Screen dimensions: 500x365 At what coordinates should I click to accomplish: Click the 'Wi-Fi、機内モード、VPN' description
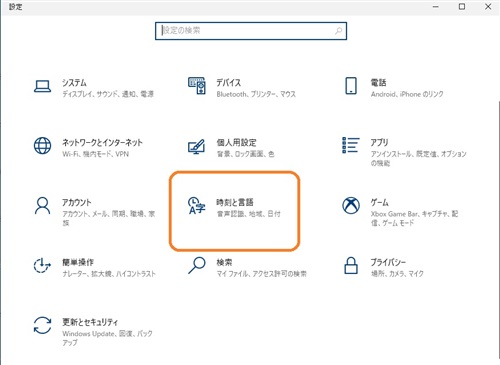95,154
